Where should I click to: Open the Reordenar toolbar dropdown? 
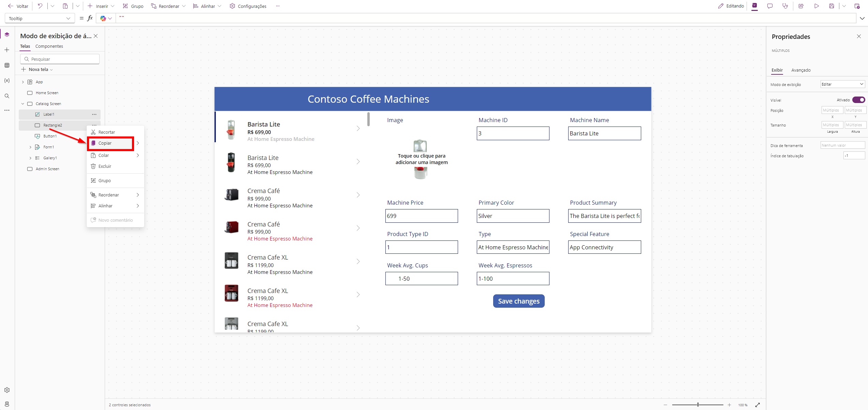tap(168, 6)
